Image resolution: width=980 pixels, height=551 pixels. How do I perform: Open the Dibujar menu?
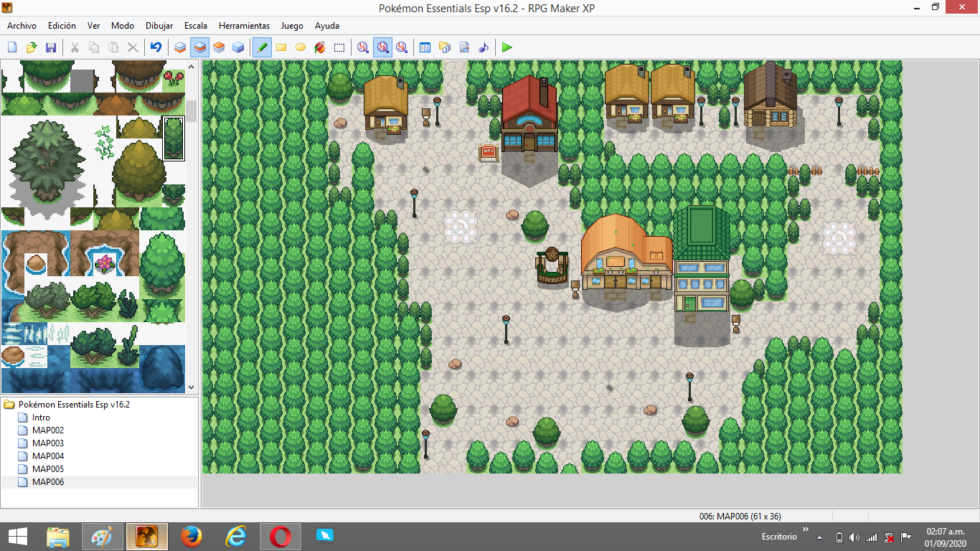click(159, 26)
